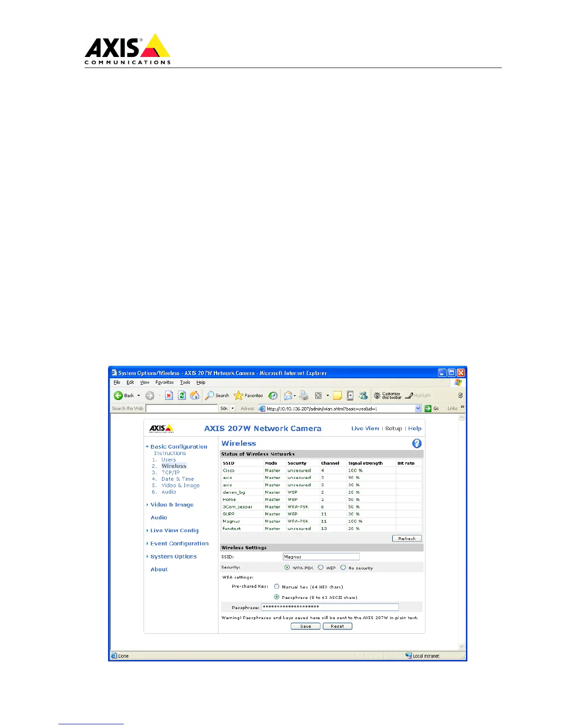Click into the SSID input field containing Magnus
Image resolution: width=563 pixels, height=728 pixels.
coord(321,557)
